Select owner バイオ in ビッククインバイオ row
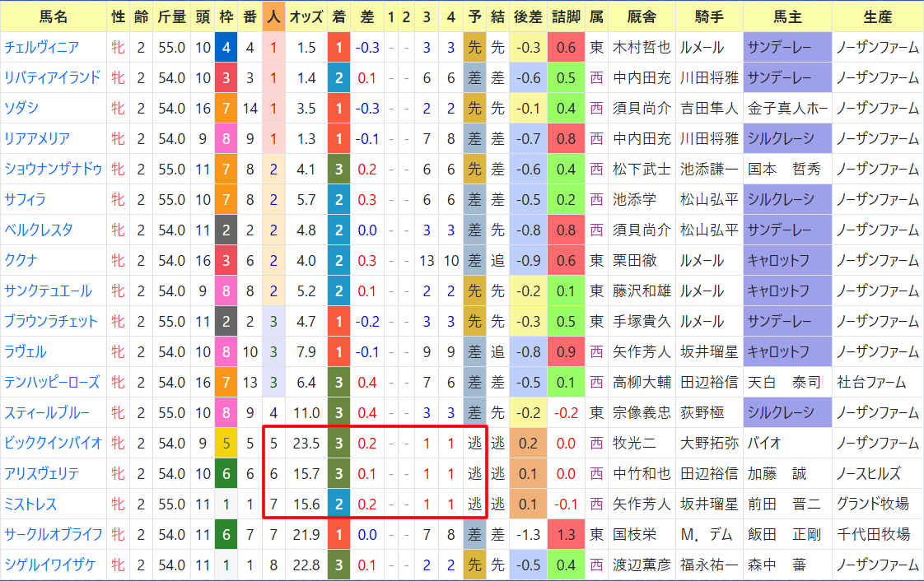 tap(764, 444)
